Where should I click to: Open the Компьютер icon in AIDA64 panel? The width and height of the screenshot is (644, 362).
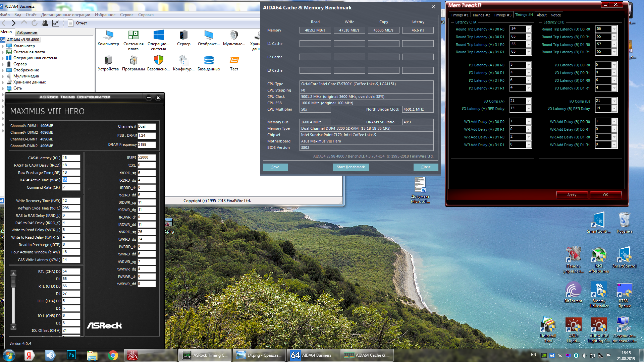[108, 36]
